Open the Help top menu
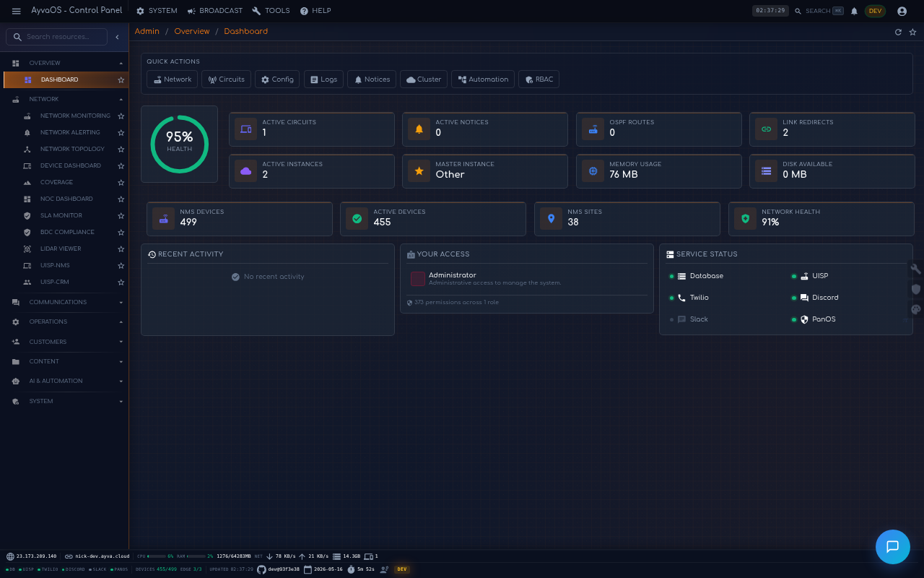The image size is (924, 578). pyautogui.click(x=315, y=11)
